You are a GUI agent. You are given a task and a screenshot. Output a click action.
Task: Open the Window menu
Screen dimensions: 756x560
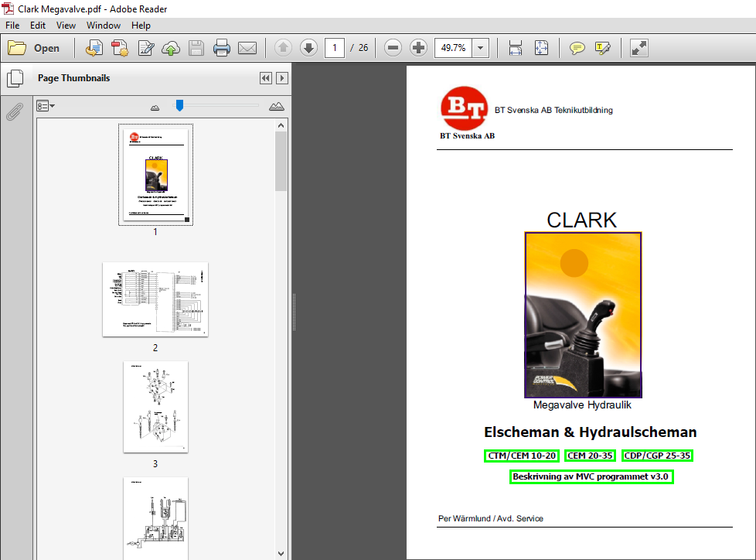tap(103, 26)
